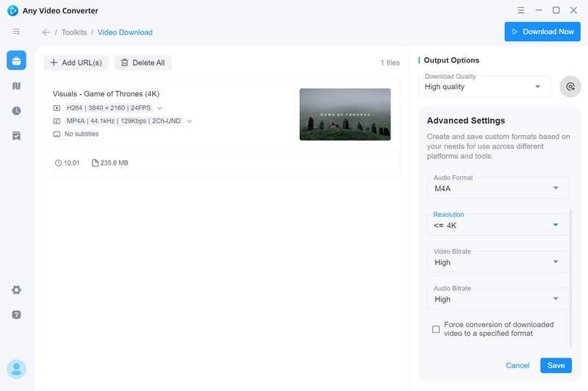Click the user account avatar

pyautogui.click(x=16, y=369)
